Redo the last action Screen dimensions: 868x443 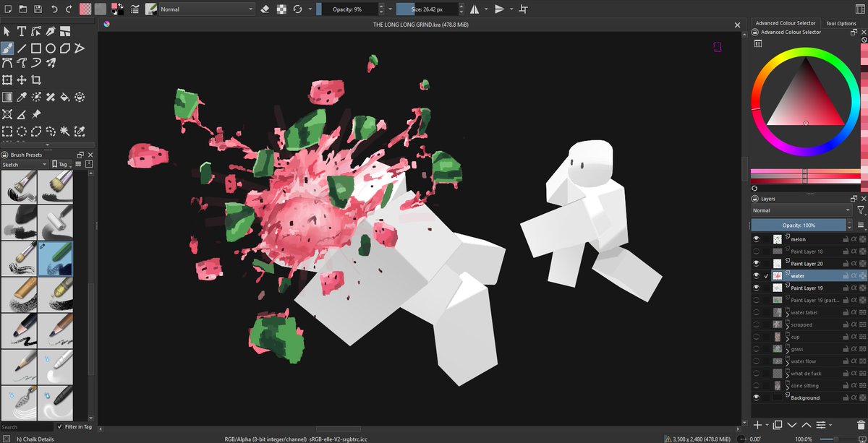[x=69, y=9]
